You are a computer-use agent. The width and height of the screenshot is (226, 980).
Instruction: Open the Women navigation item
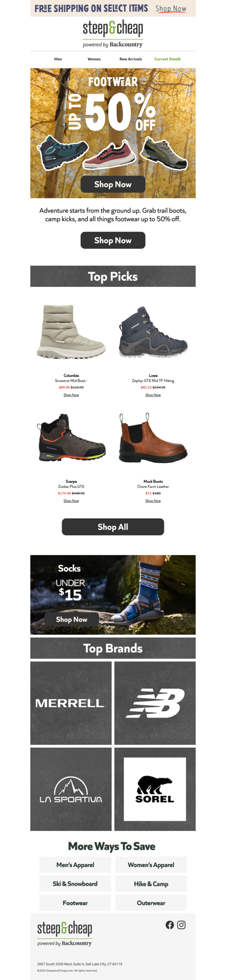click(94, 59)
